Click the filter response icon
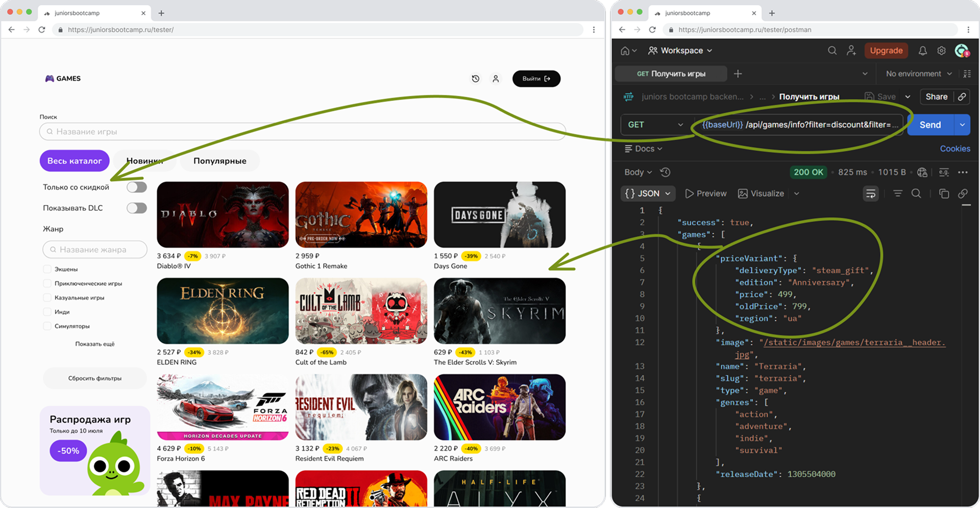This screenshot has width=980, height=508. 898,193
